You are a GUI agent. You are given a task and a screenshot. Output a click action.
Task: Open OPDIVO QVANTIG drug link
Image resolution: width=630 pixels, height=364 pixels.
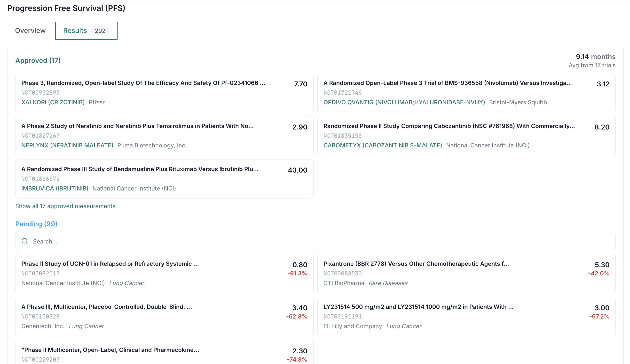(x=404, y=102)
